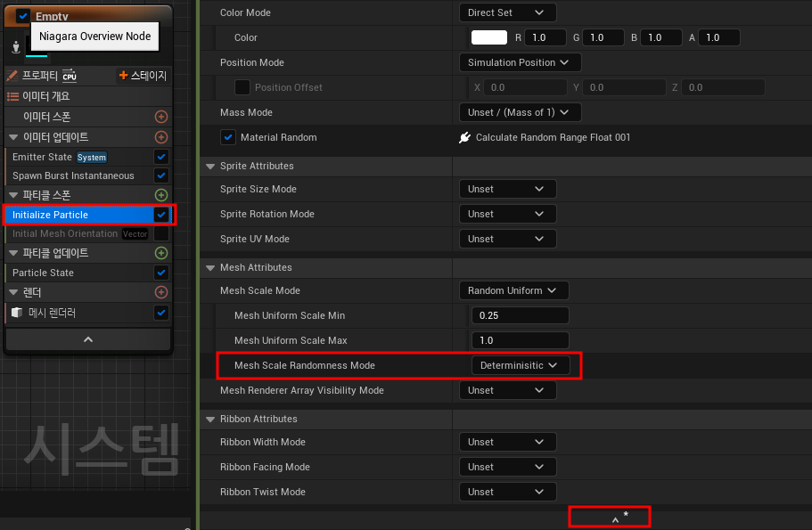
Task: Open the Ribbon Twist Mode dropdown
Action: [x=507, y=492]
